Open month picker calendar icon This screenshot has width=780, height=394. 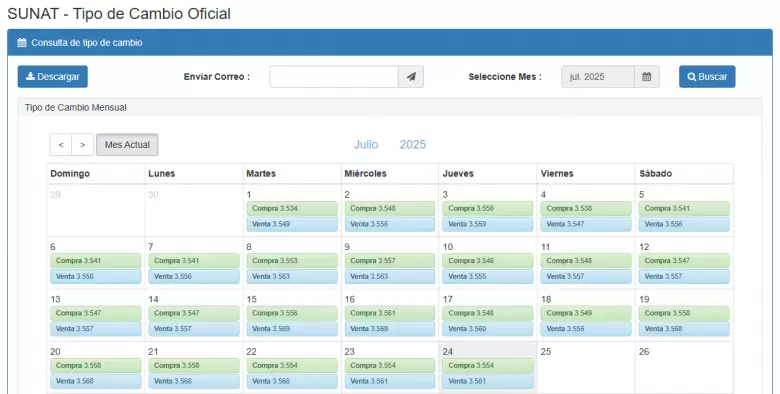coord(647,77)
